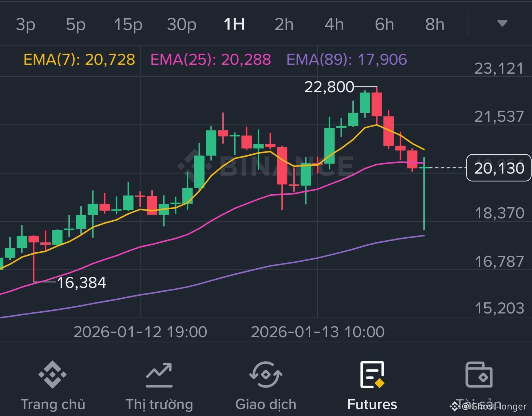Open the Trang chủ home icon
The image size is (532, 416).
point(52,375)
